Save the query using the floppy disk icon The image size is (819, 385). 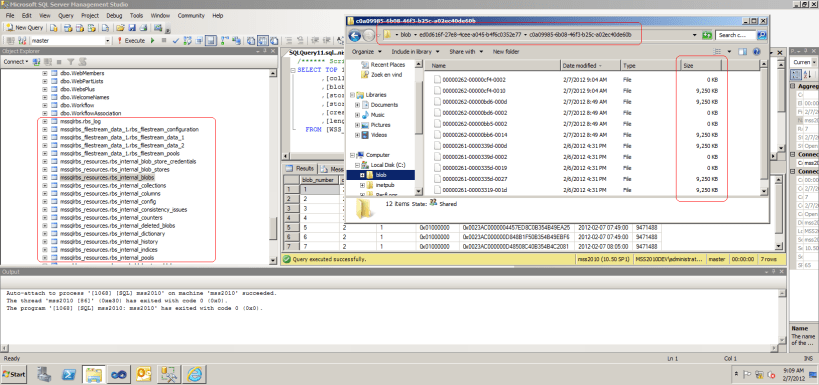pos(132,28)
